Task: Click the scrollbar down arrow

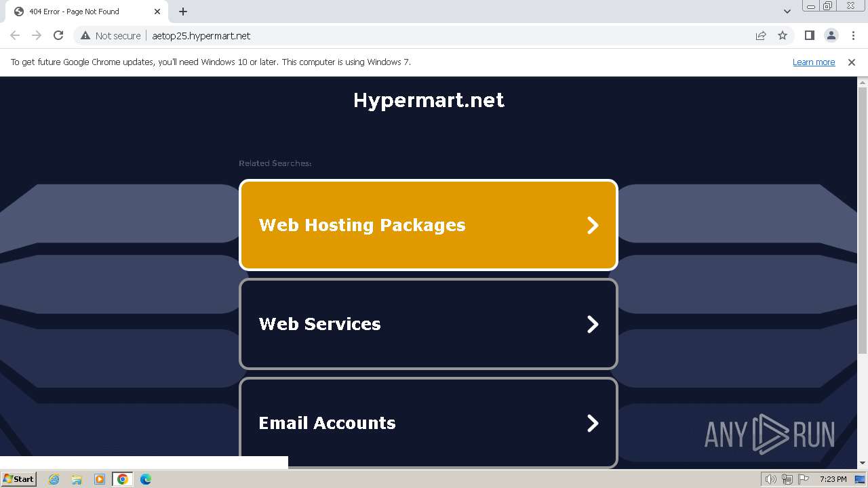Action: pos(863,463)
